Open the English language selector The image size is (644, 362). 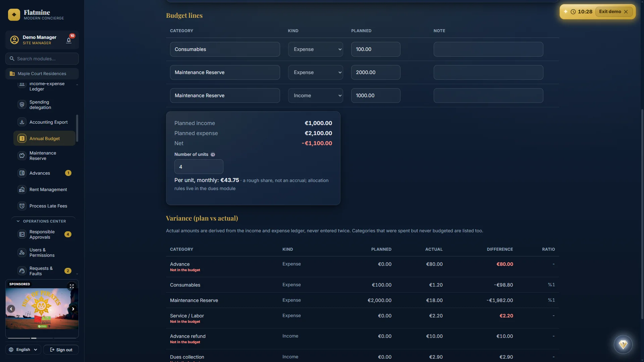pyautogui.click(x=23, y=350)
